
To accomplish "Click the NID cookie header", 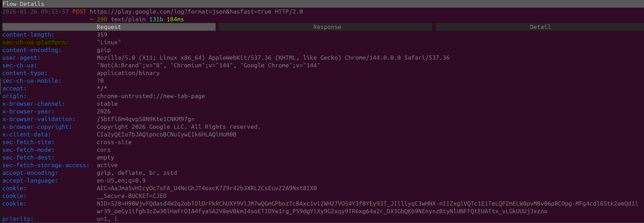I will (14, 203).
